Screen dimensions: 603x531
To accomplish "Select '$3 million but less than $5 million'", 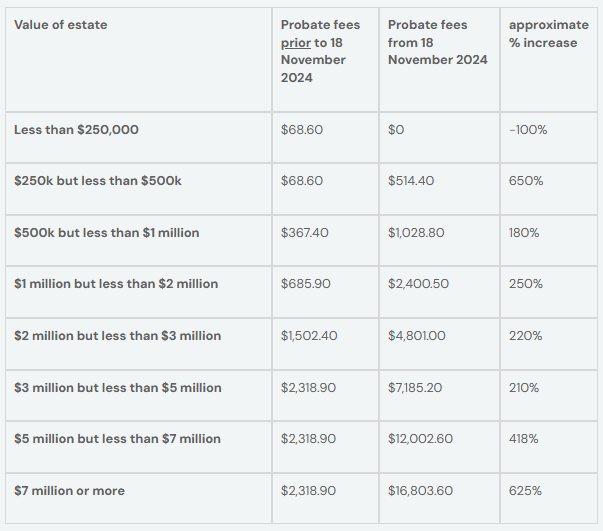I will pos(117,388).
